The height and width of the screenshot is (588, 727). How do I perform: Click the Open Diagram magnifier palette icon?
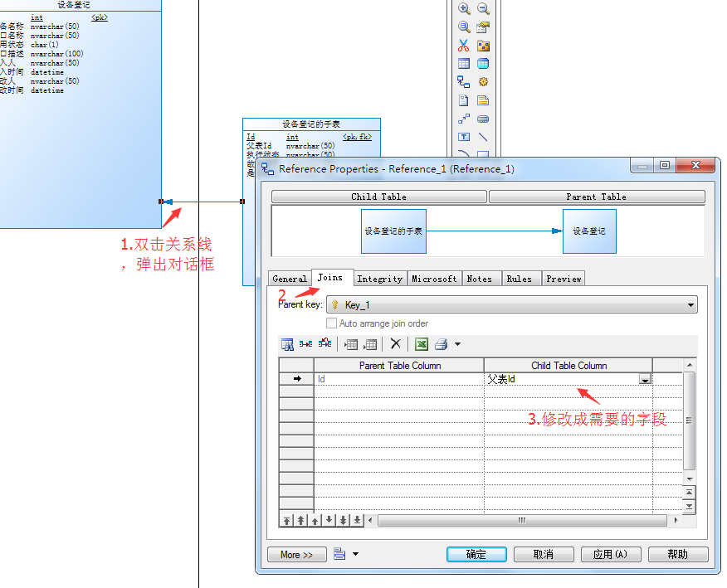pyautogui.click(x=464, y=27)
